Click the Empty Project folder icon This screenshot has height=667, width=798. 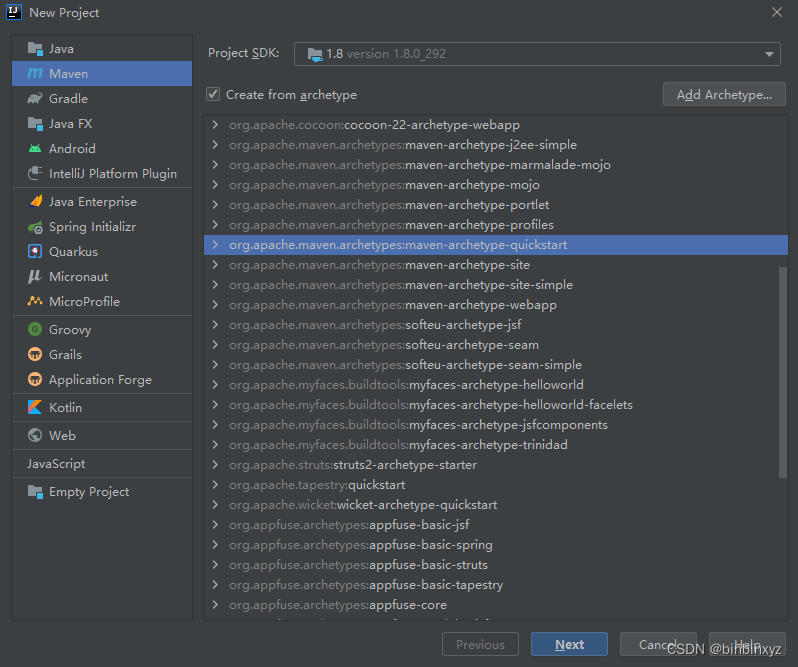tap(35, 491)
